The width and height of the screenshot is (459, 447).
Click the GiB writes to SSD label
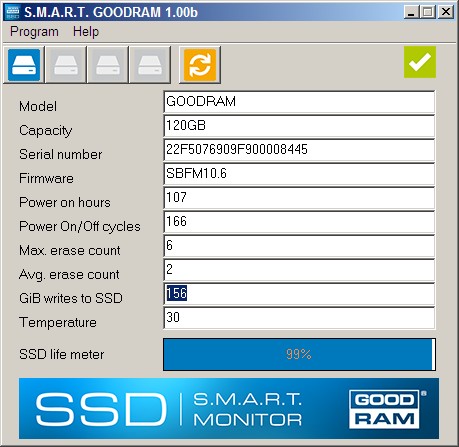(x=71, y=299)
